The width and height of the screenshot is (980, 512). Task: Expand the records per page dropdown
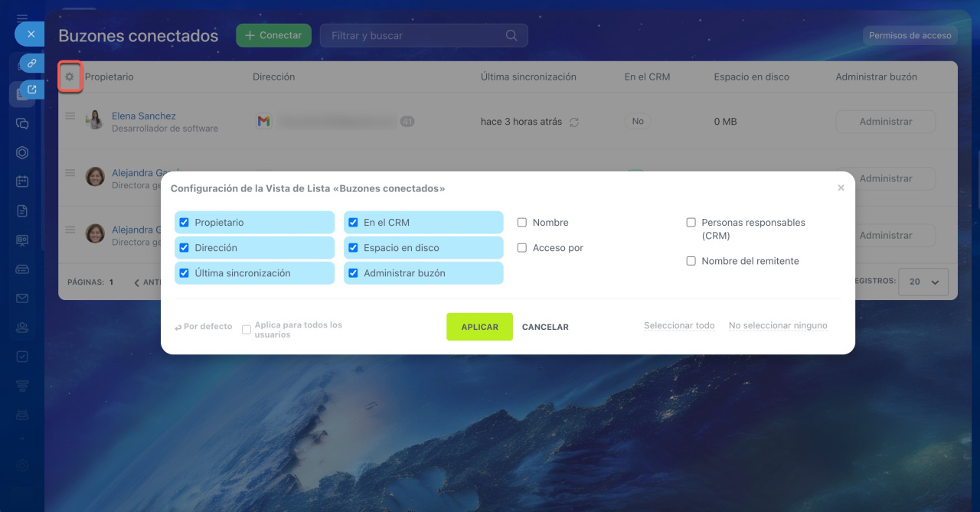click(x=923, y=282)
